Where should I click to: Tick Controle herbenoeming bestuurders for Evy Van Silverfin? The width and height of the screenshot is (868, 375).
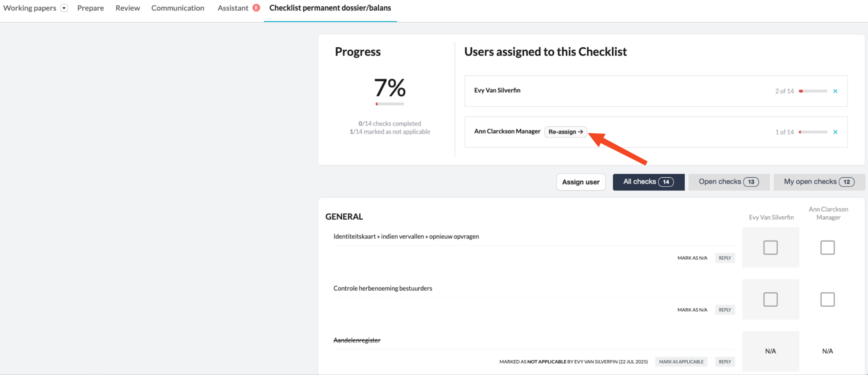point(770,299)
